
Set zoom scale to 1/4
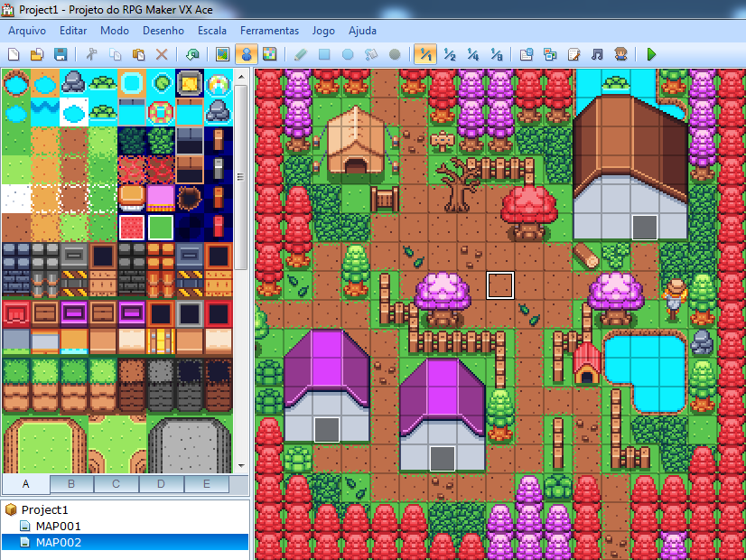pos(473,54)
